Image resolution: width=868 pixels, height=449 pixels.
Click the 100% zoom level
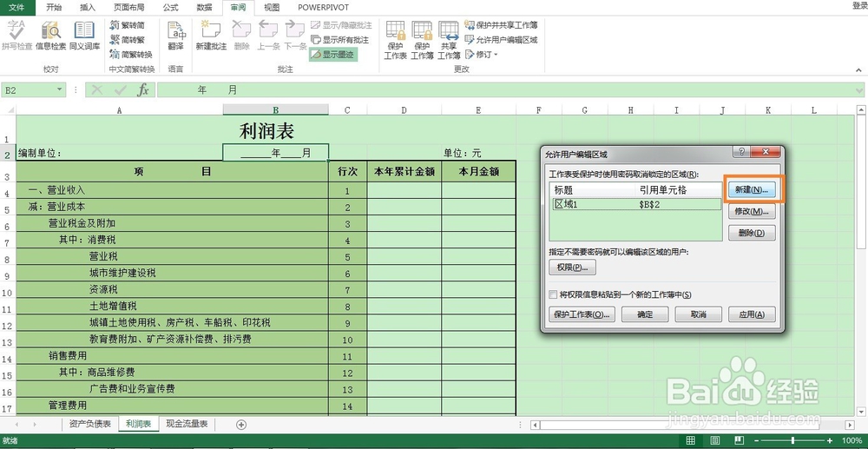(852, 440)
